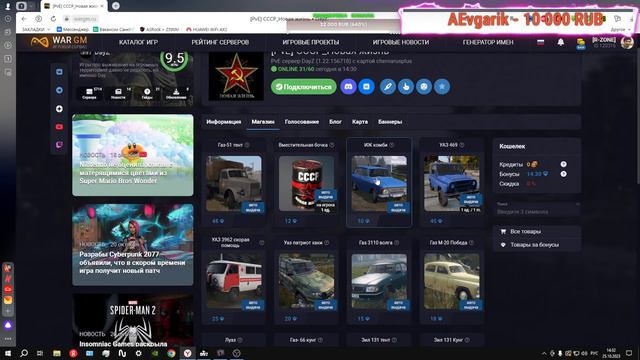Viewport: 640px width, 360px height.
Task: Open Windows taskbar search
Action: [24, 353]
